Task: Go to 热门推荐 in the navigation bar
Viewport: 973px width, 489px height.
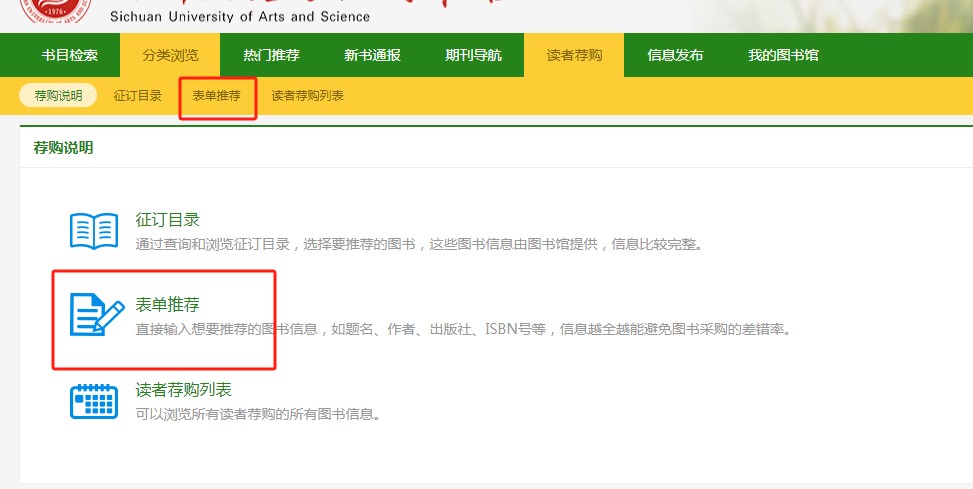Action: click(x=271, y=55)
